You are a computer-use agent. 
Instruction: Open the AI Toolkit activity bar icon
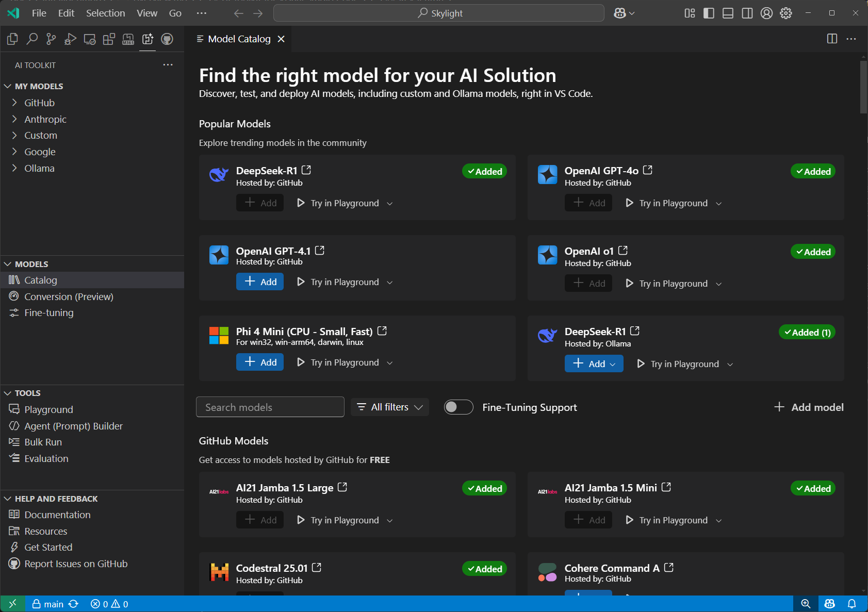click(148, 39)
